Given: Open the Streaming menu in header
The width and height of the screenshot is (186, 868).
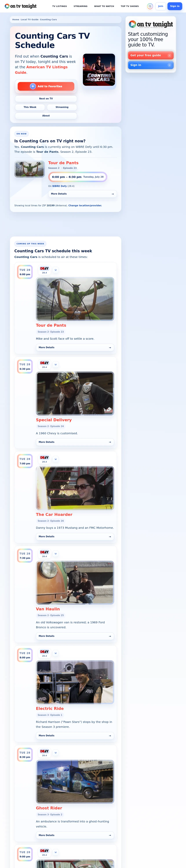Looking at the screenshot, I should coord(80,6).
